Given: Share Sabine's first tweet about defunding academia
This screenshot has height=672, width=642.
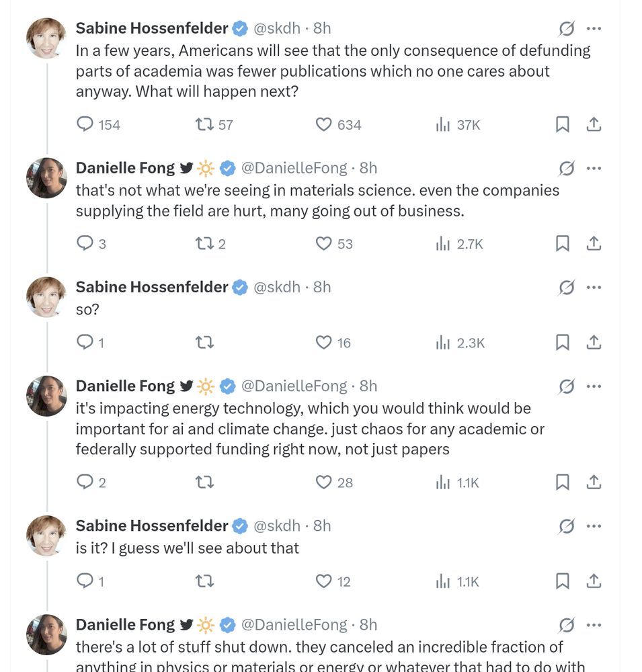Looking at the screenshot, I should (x=594, y=124).
